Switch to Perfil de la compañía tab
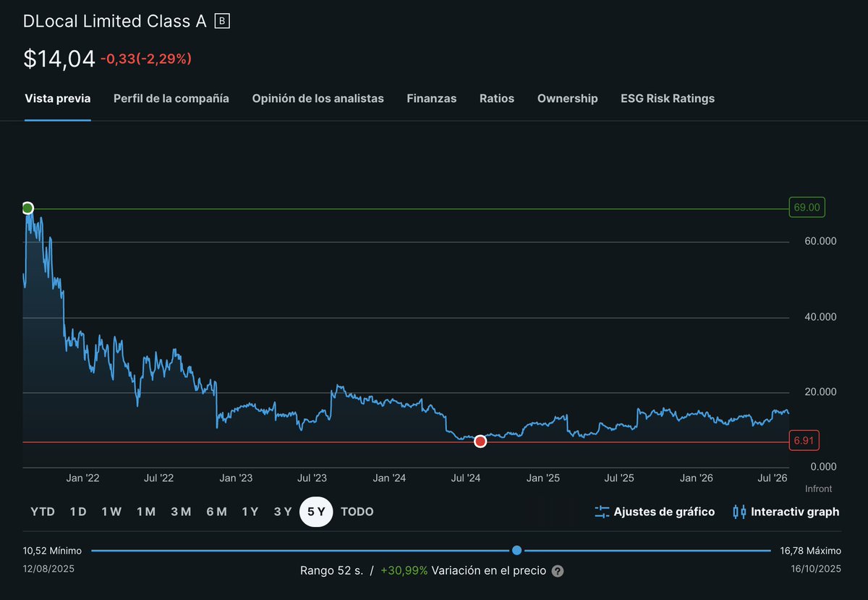The width and height of the screenshot is (868, 600). tap(171, 98)
